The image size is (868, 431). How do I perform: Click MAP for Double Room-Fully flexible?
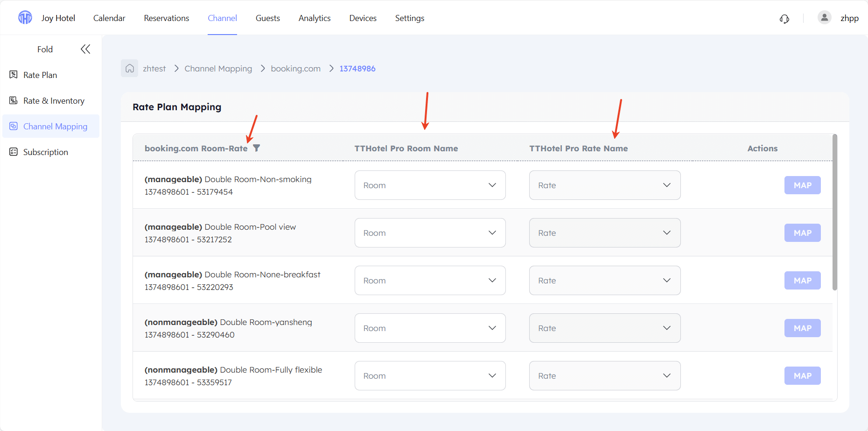pos(803,376)
